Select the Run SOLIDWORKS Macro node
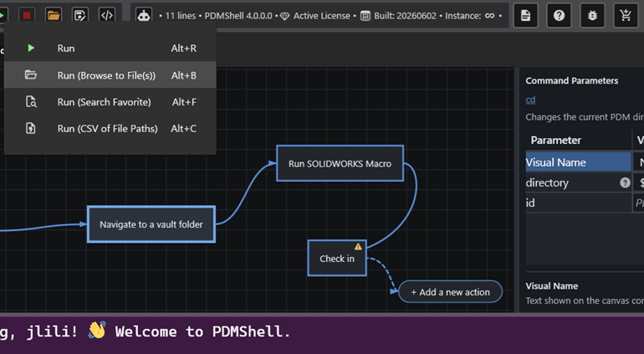Viewport: 644px width, 354px height. [x=340, y=163]
